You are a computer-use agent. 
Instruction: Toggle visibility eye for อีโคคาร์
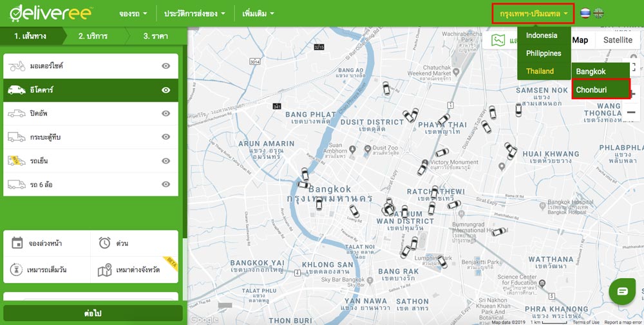166,90
